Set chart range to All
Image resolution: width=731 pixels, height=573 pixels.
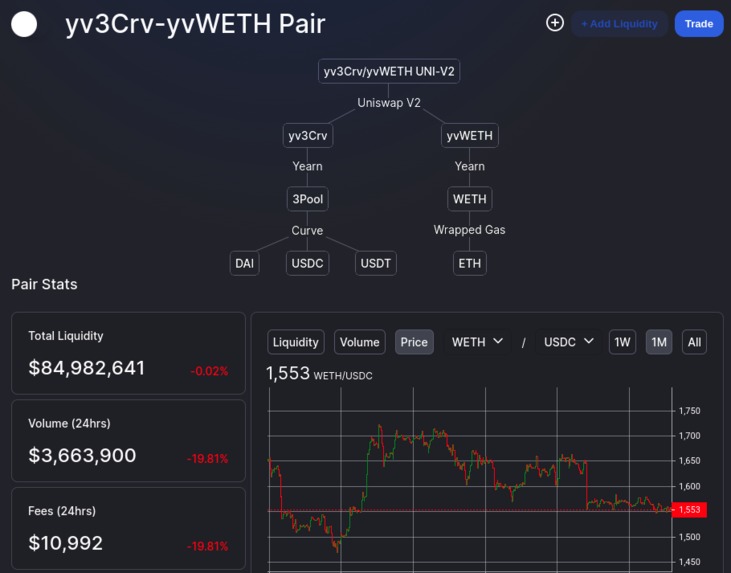click(x=694, y=342)
